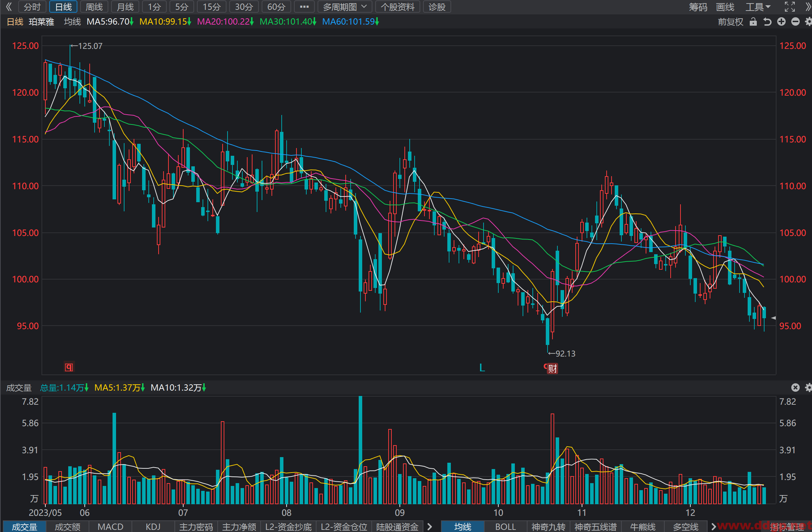Zoom in chart with the plus icon
The height and width of the screenshot is (532, 812).
click(x=781, y=22)
